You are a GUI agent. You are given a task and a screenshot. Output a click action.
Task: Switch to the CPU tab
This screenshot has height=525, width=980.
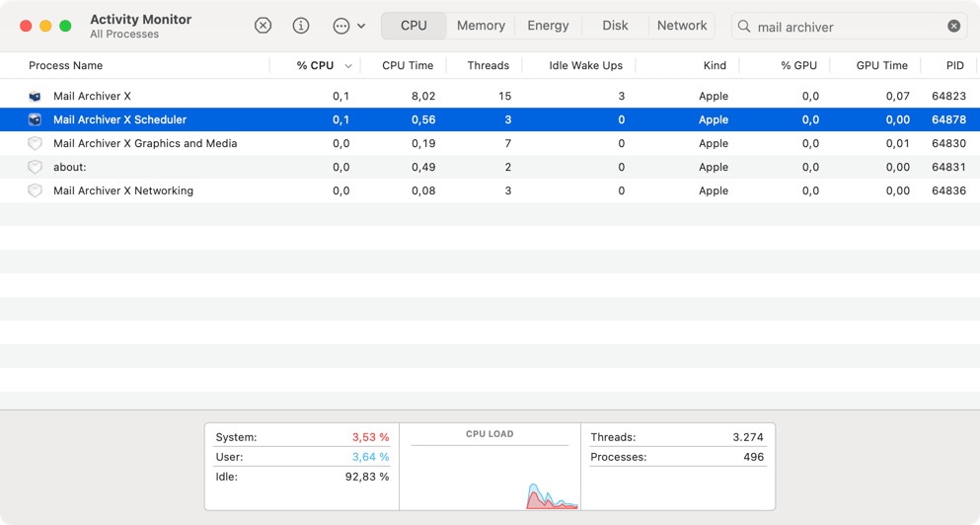414,26
